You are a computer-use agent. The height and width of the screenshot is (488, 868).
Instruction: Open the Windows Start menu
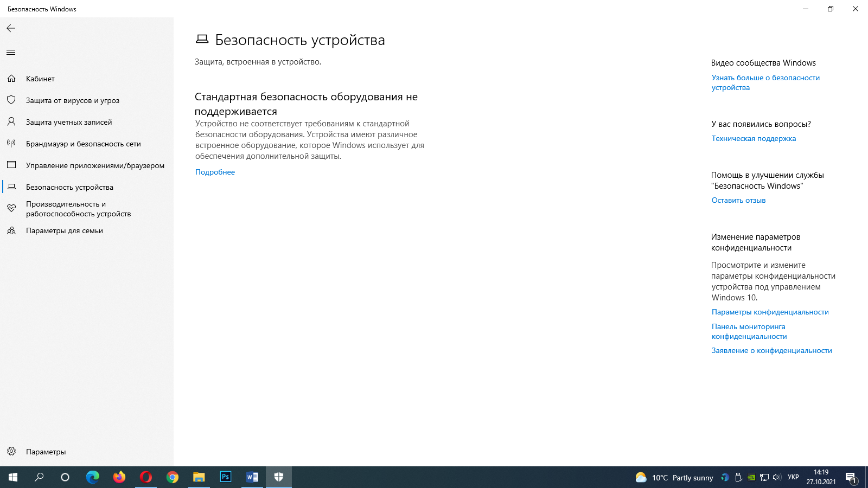tap(13, 477)
